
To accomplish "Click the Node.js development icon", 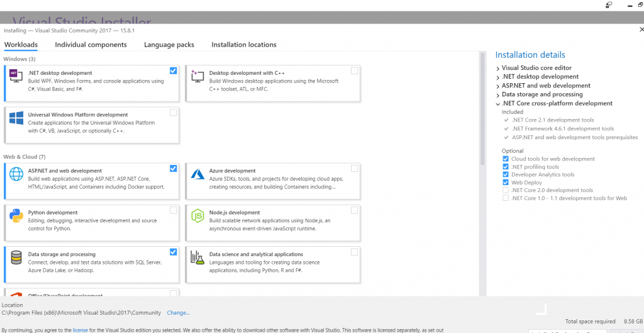I will tap(197, 216).
